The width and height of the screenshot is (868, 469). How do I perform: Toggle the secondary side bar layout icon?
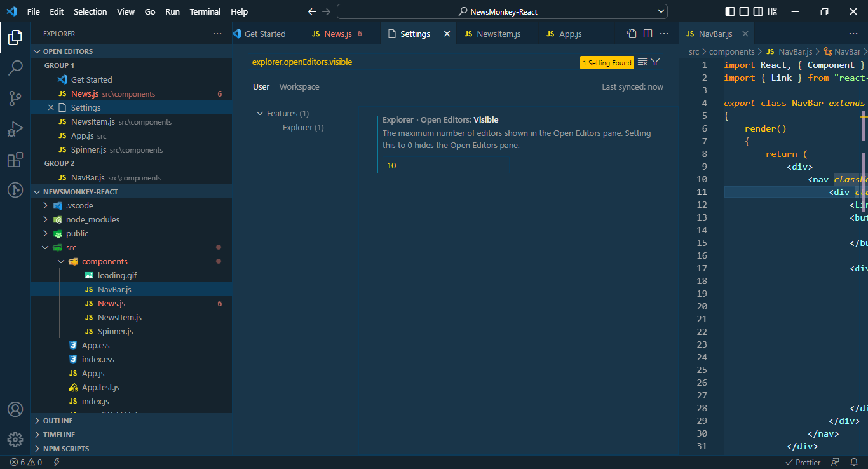(758, 11)
